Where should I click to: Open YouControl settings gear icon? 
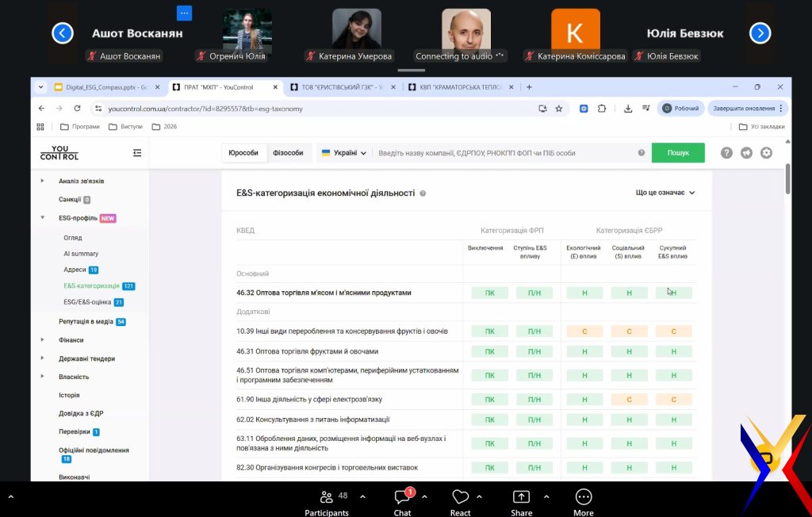coord(766,153)
